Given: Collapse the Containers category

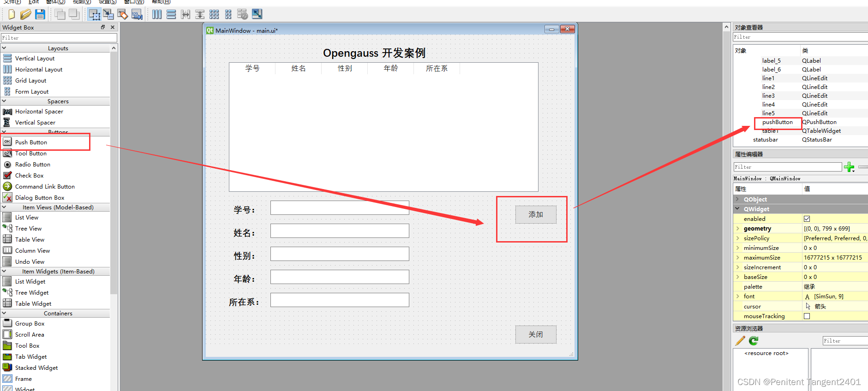Looking at the screenshot, I should point(4,313).
